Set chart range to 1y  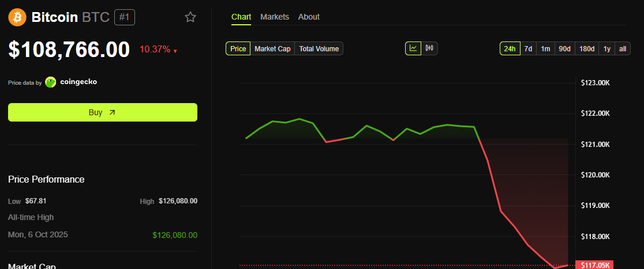coord(607,49)
